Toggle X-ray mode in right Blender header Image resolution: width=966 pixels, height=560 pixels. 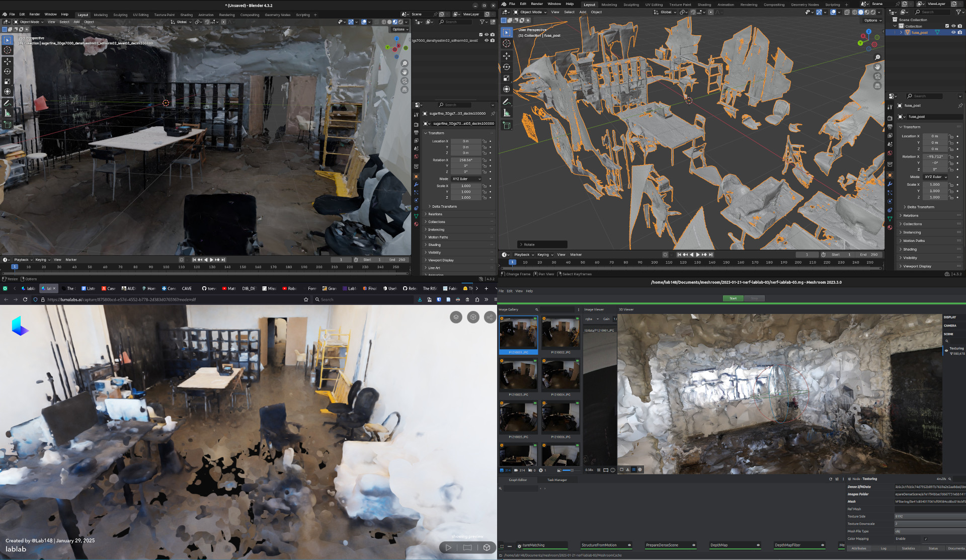coord(847,12)
